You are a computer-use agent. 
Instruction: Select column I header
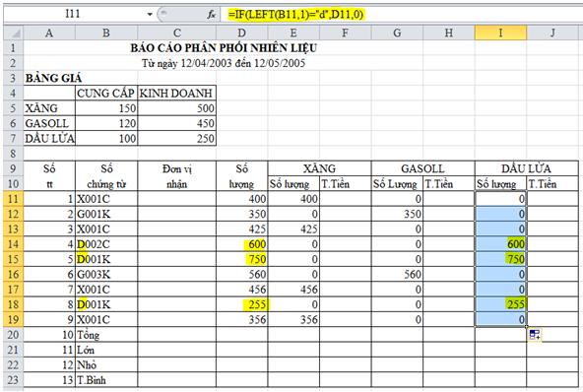pos(500,33)
